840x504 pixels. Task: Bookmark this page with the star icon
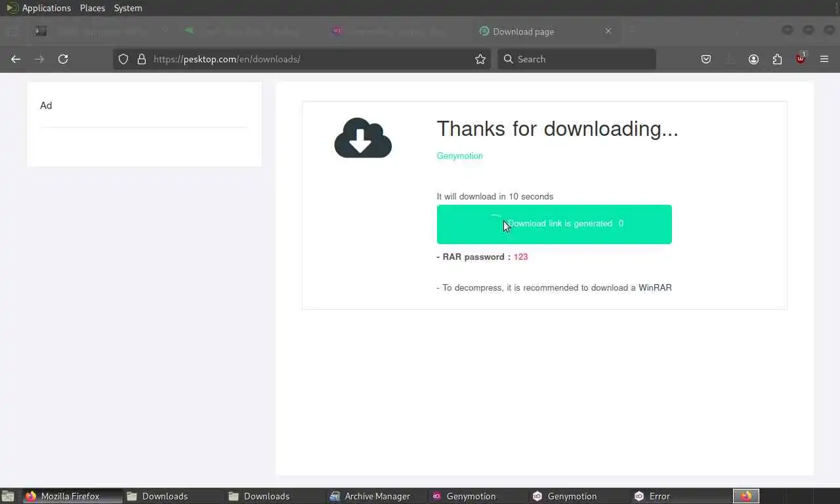(480, 59)
